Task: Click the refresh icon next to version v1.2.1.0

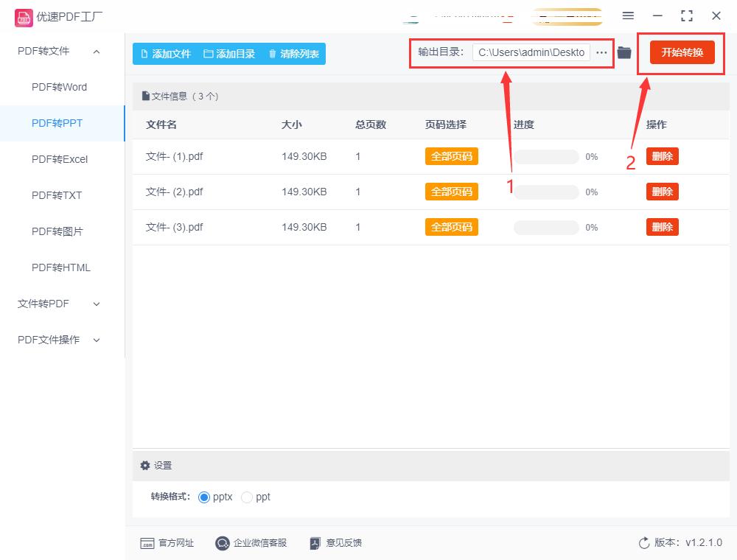Action: coord(642,542)
